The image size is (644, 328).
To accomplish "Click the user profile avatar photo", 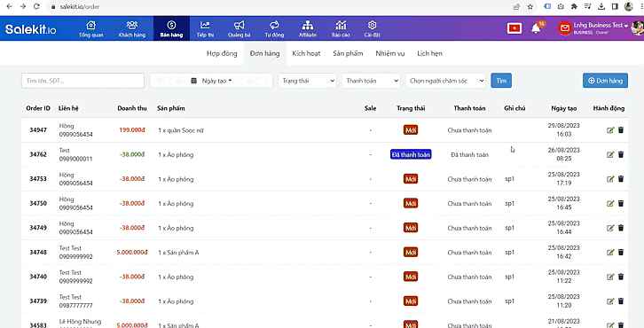I will 638,27.
